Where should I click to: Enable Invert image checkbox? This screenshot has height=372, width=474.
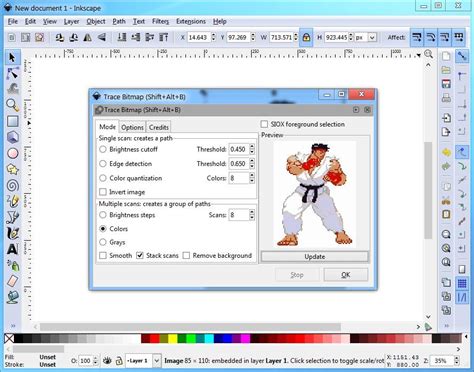tap(103, 192)
